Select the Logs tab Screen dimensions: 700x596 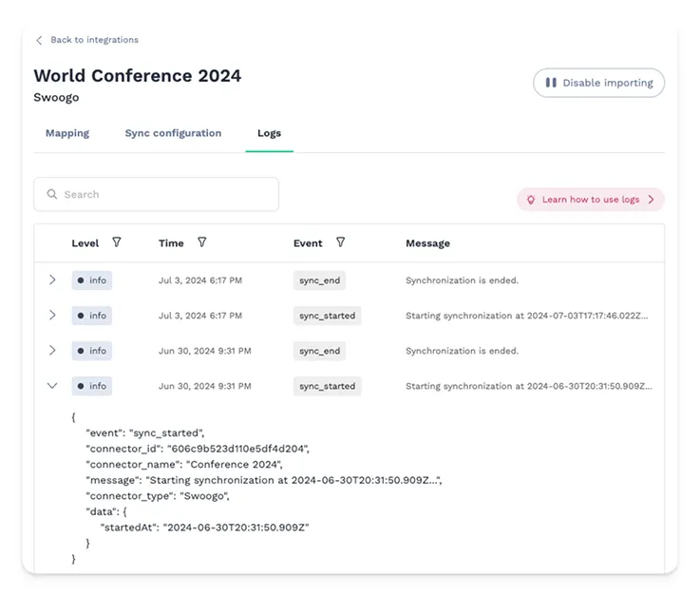269,133
